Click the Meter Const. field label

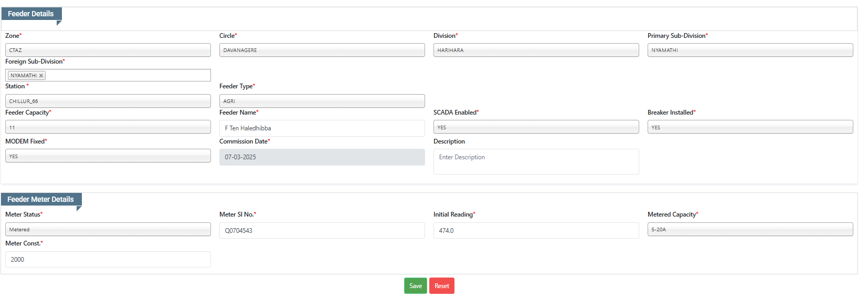click(x=24, y=243)
